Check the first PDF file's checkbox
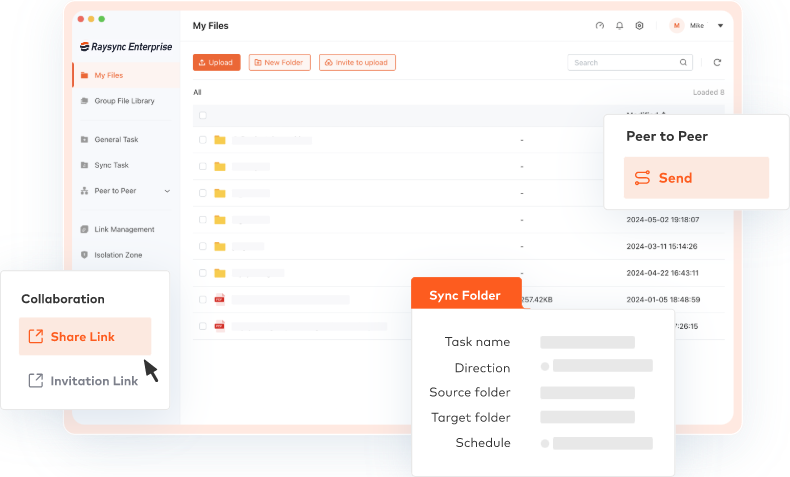The height and width of the screenshot is (477, 790). (202, 299)
